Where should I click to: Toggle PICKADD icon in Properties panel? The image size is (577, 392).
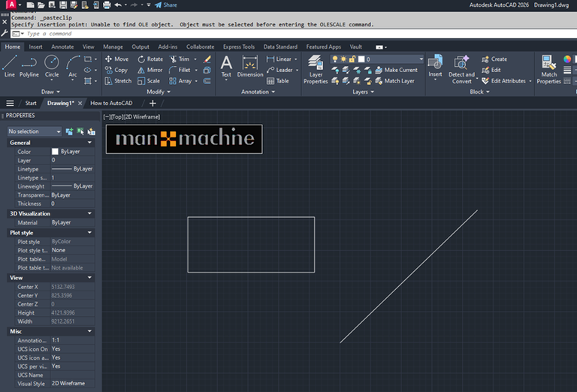pyautogui.click(x=69, y=131)
